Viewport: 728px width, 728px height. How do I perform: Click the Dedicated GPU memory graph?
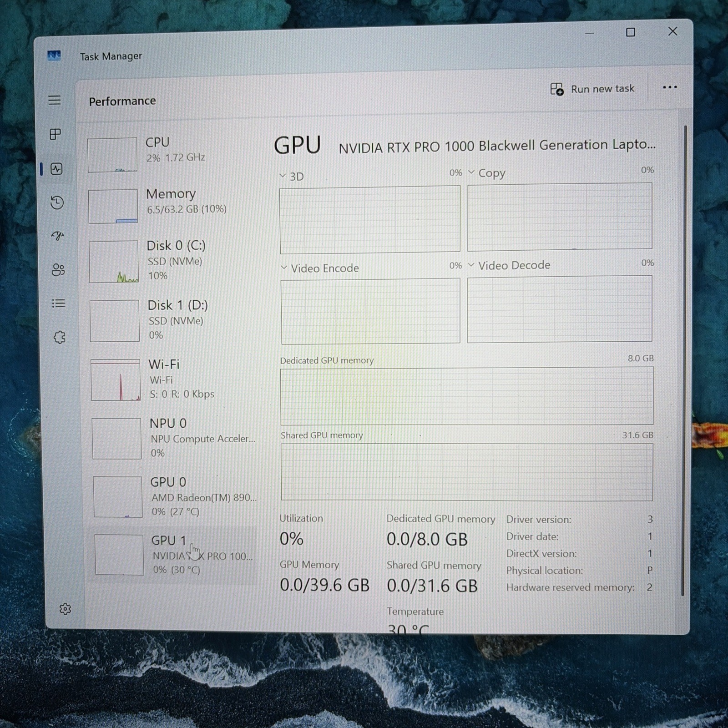click(467, 396)
